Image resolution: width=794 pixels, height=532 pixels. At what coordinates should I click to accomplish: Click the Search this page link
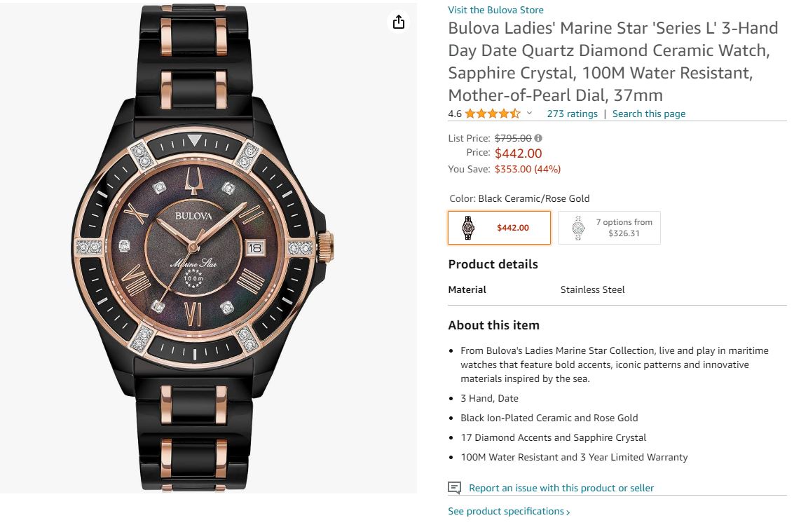(649, 114)
